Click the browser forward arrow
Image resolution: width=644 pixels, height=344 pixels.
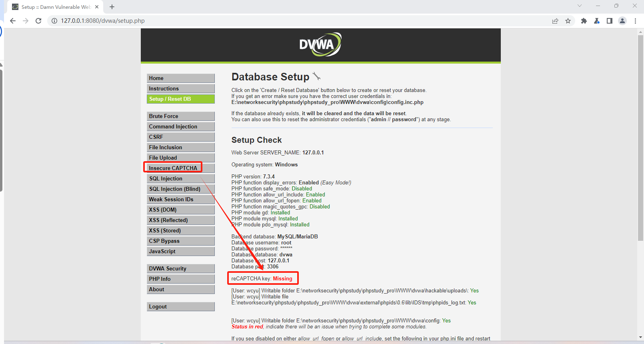(26, 21)
